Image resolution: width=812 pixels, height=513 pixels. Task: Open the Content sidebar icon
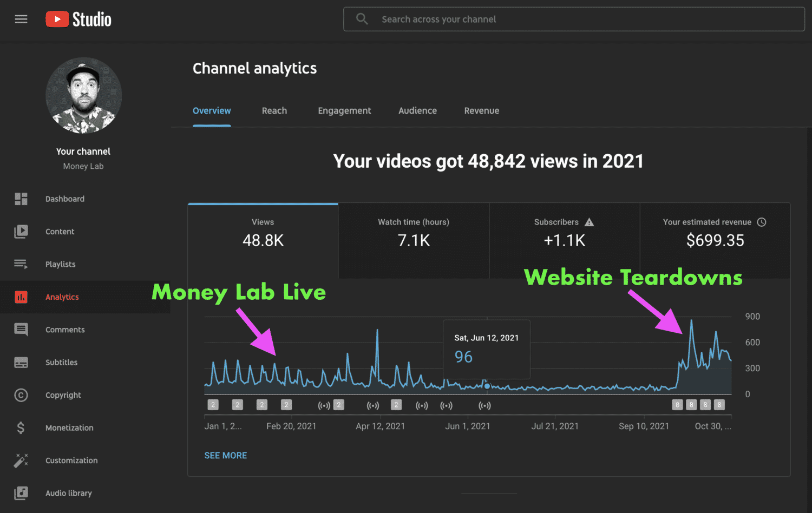point(21,232)
